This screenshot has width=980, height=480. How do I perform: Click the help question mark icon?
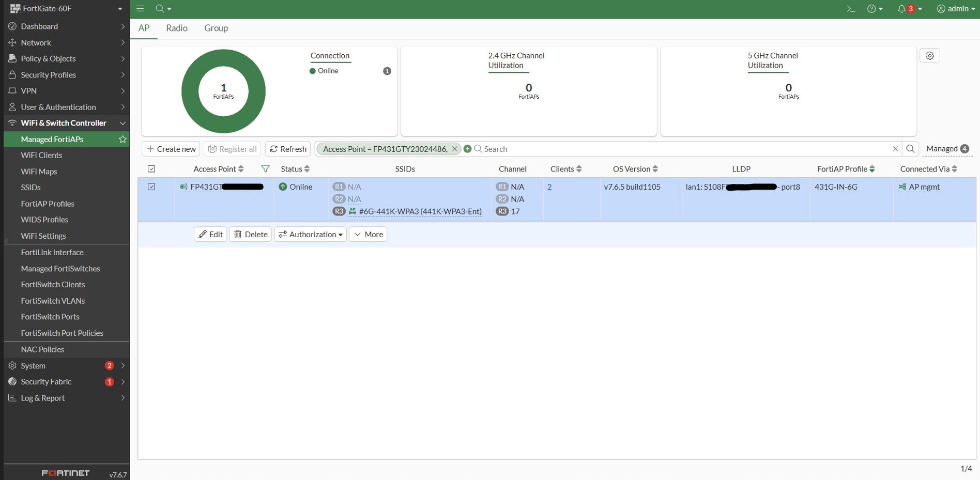tap(871, 9)
